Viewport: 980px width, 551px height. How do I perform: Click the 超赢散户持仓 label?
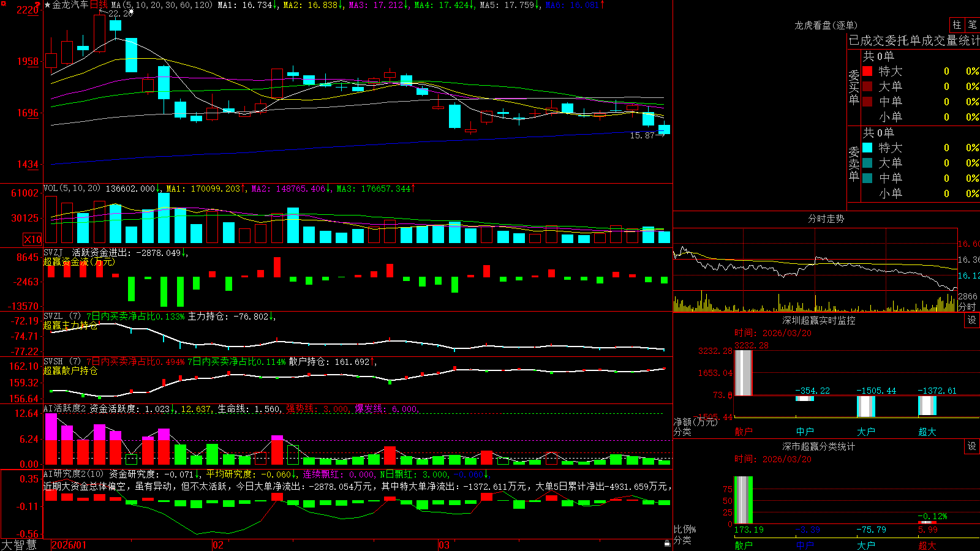click(x=70, y=370)
